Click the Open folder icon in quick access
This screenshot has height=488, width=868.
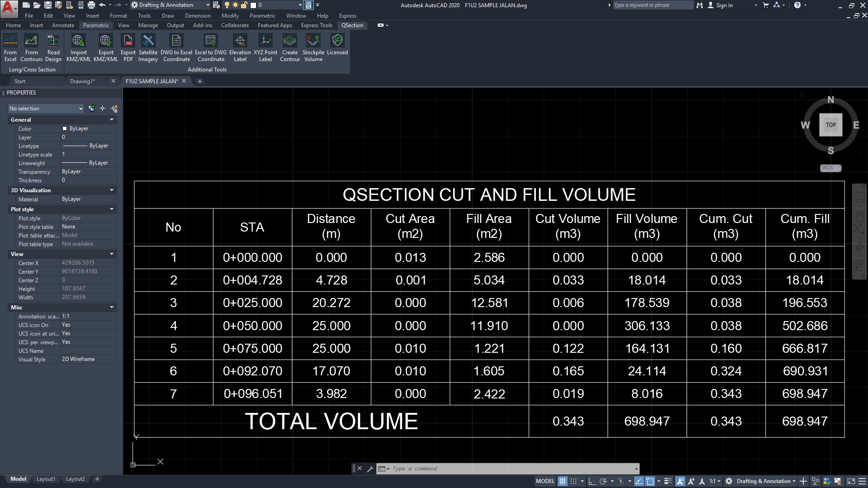(x=37, y=5)
